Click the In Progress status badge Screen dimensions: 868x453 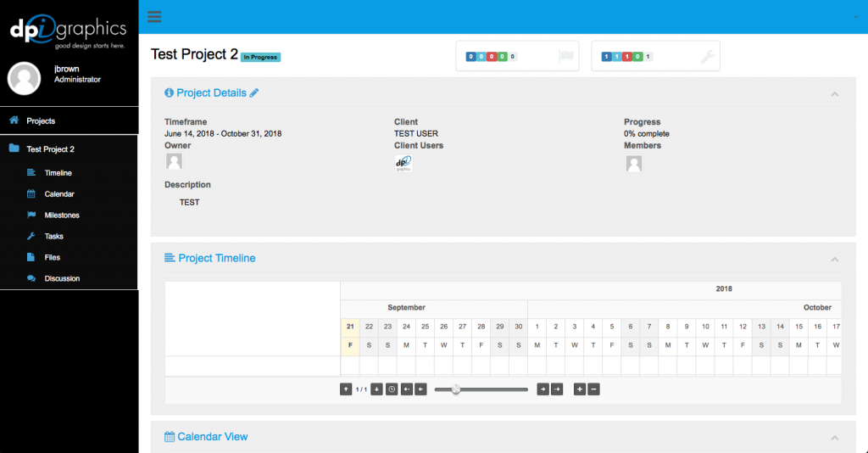[x=260, y=57]
